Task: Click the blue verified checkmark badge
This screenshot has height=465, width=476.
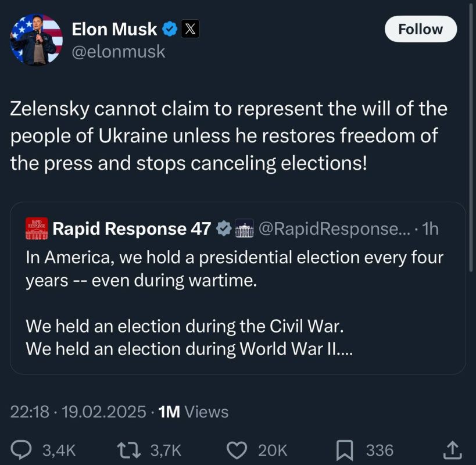Action: [170, 29]
